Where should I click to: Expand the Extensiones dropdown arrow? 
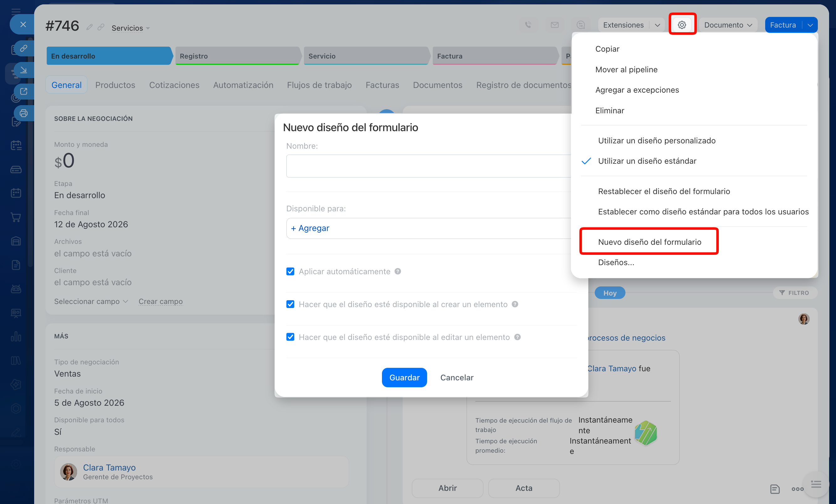pos(657,25)
